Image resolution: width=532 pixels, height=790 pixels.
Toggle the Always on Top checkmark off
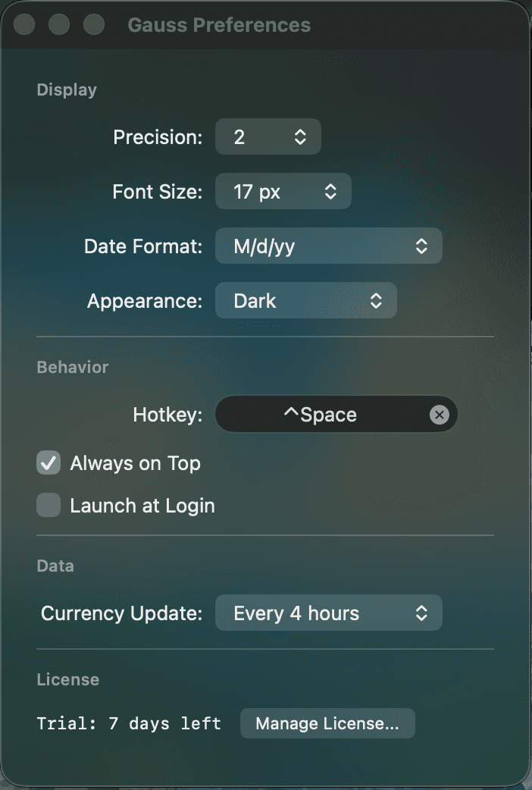pyautogui.click(x=48, y=462)
